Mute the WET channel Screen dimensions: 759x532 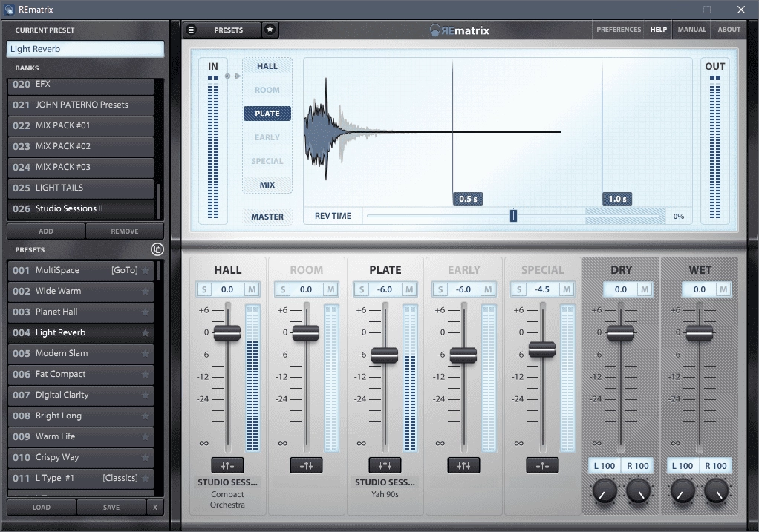point(723,289)
